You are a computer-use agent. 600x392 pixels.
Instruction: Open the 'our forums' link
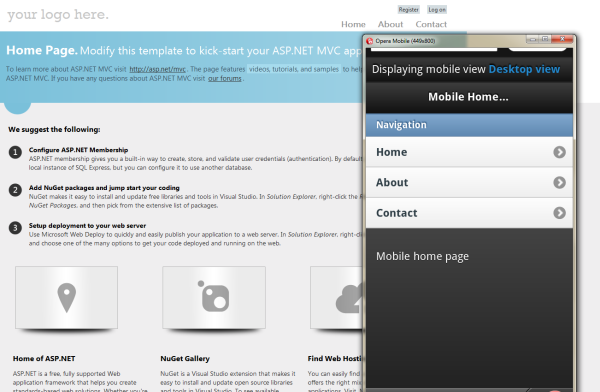tap(225, 78)
